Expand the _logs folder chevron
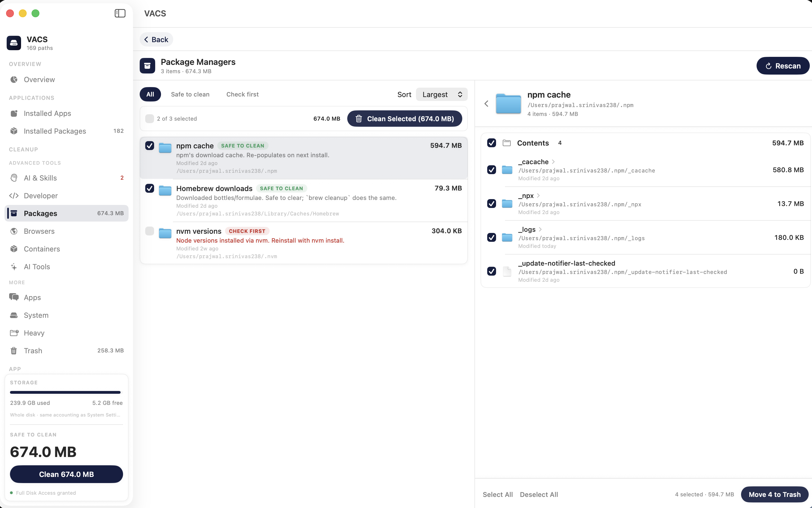The image size is (812, 508). coord(540,230)
